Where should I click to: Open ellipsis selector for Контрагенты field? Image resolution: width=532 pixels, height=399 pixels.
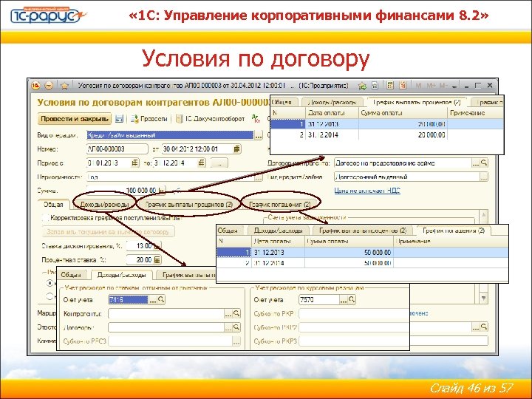click(228, 313)
